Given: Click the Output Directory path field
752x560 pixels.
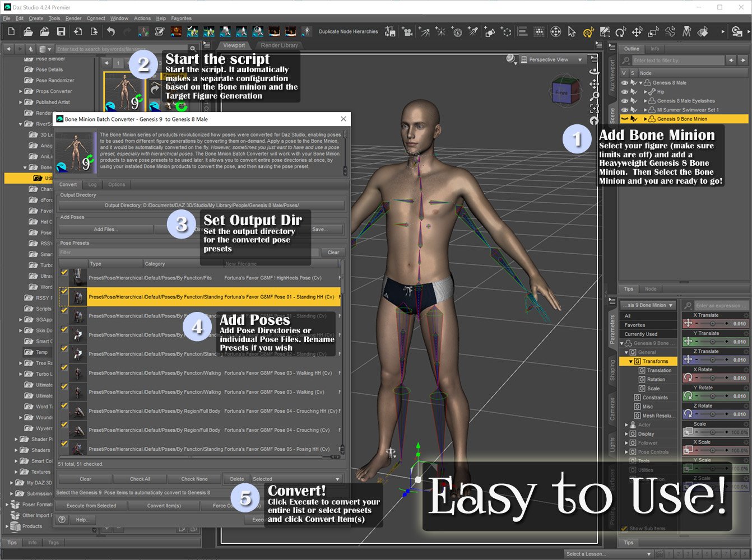Looking at the screenshot, I should tap(202, 206).
